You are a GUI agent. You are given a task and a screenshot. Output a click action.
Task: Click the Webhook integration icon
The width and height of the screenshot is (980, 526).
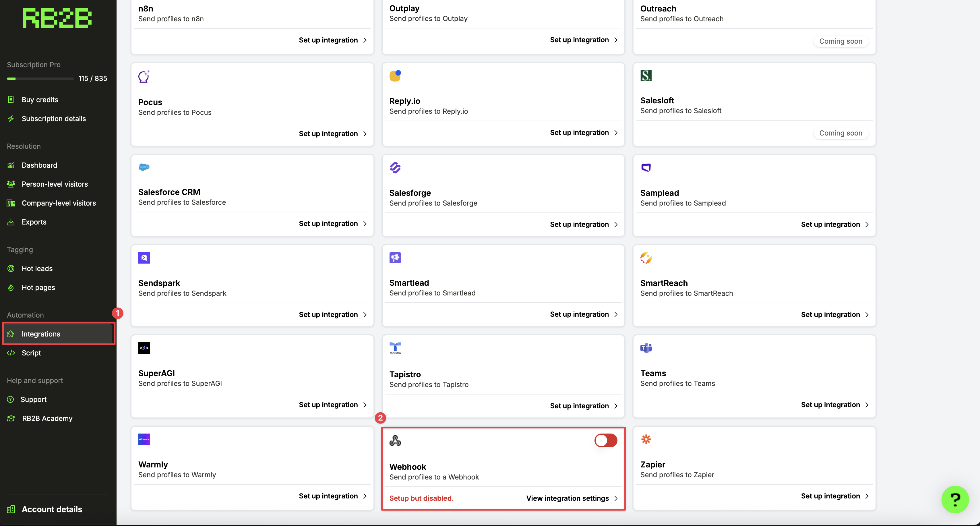click(395, 440)
